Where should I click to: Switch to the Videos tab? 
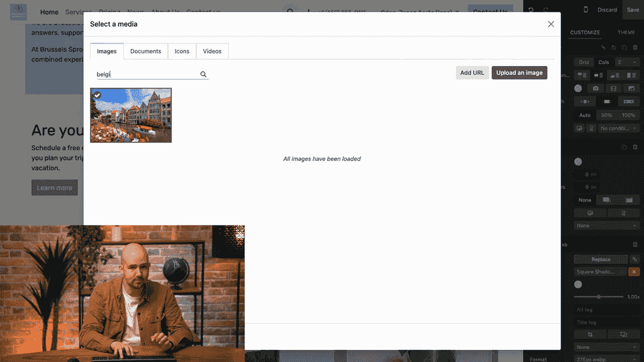[x=213, y=51]
